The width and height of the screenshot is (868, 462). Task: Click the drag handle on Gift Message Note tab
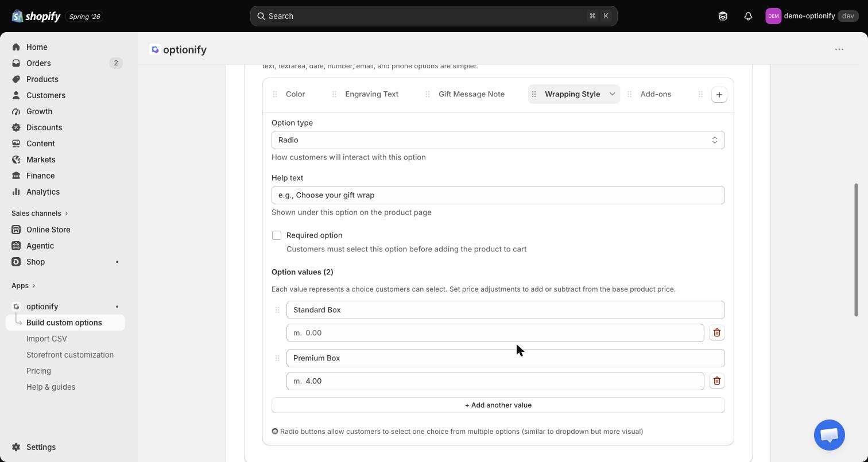[428, 94]
